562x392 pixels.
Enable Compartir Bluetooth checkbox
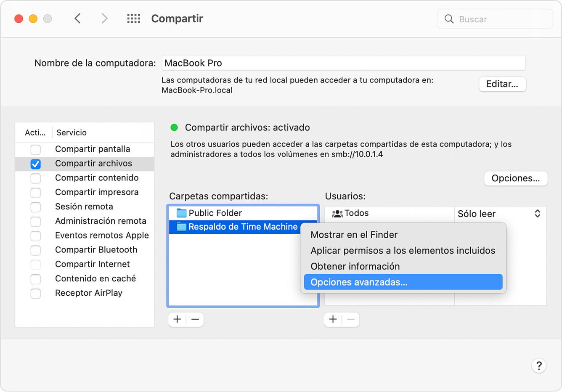pyautogui.click(x=36, y=250)
